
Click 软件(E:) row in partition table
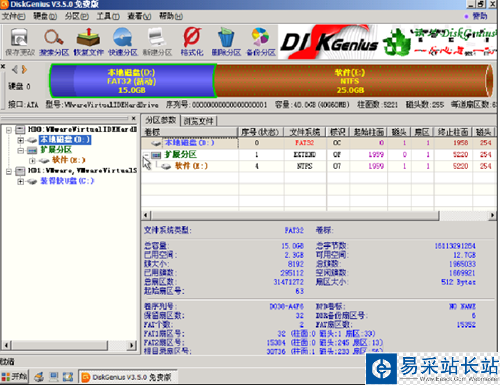[318, 166]
